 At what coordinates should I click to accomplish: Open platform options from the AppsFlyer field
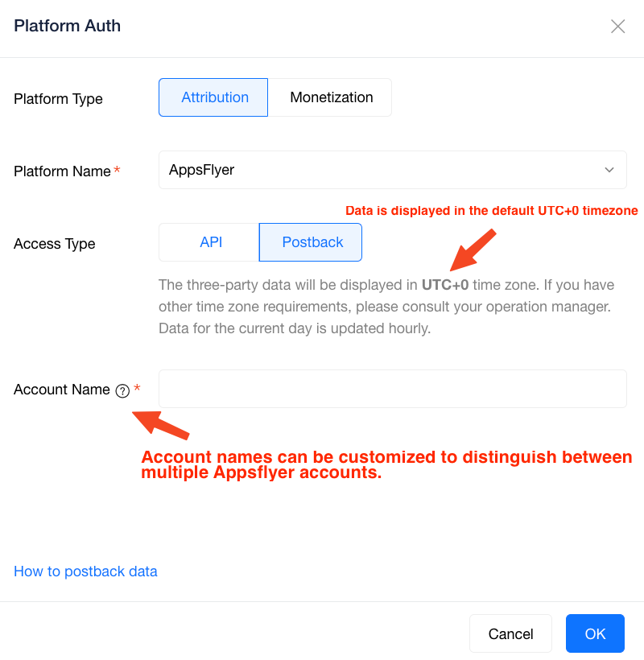(392, 170)
